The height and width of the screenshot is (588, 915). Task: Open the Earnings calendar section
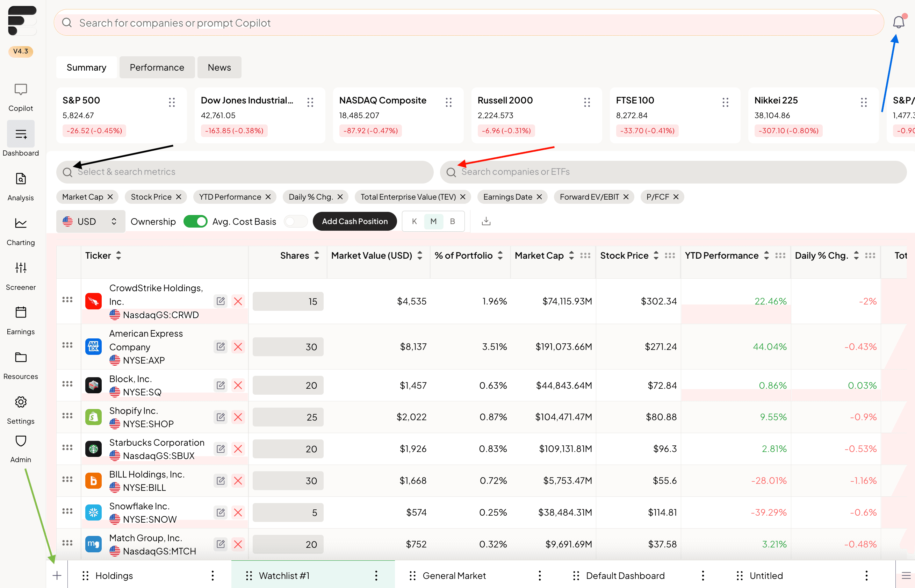(21, 321)
